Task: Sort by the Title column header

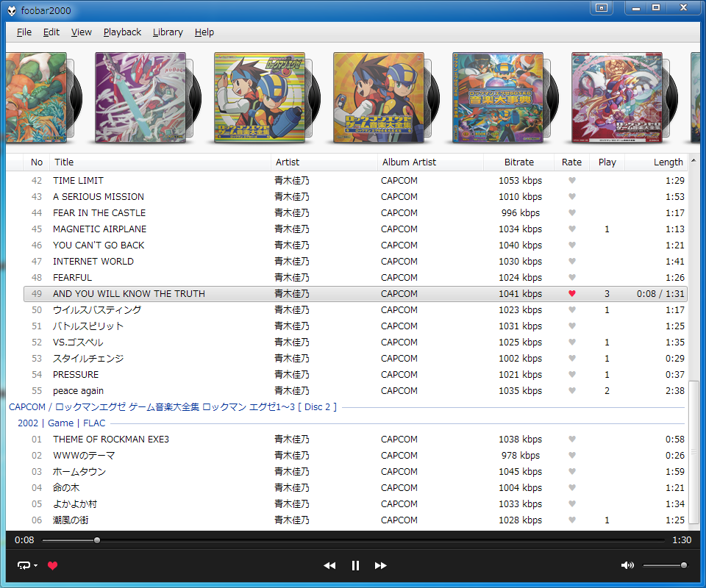Action: 160,162
